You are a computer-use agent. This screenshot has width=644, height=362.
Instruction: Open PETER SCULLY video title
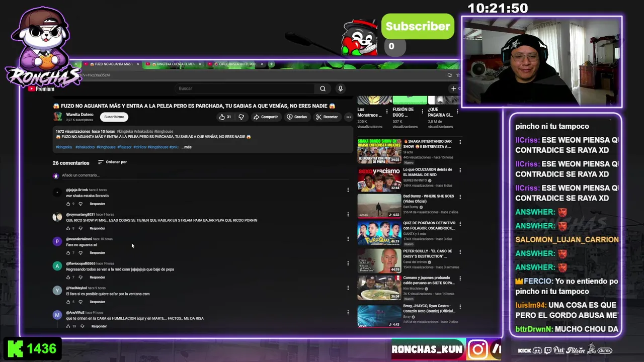click(x=428, y=253)
